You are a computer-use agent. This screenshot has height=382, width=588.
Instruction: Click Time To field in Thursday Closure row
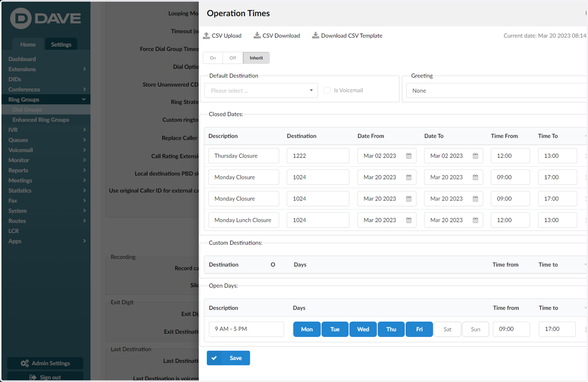[x=557, y=156]
